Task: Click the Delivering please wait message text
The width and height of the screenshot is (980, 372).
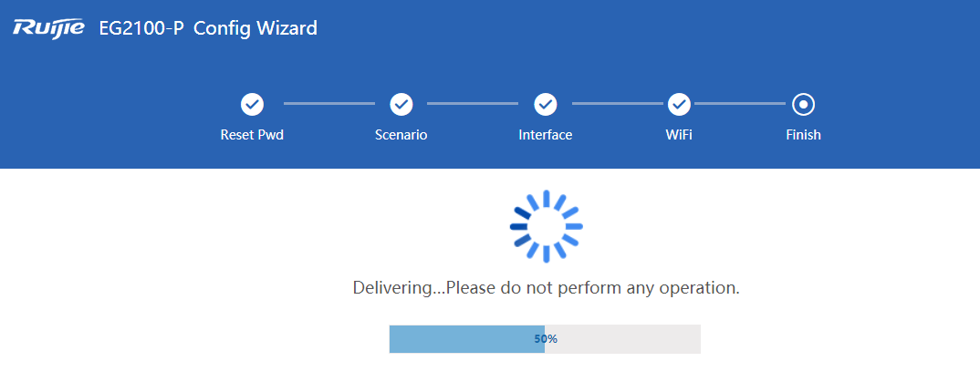Action: (x=546, y=288)
